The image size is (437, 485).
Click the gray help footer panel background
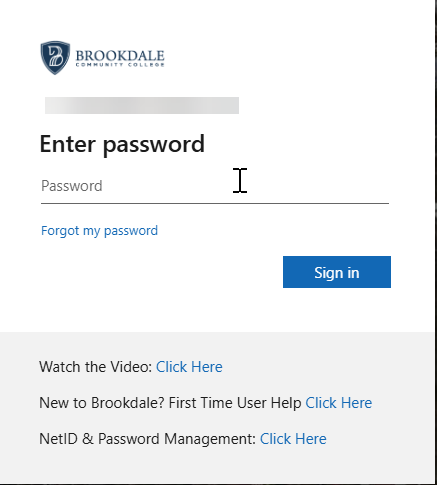[x=217, y=467]
